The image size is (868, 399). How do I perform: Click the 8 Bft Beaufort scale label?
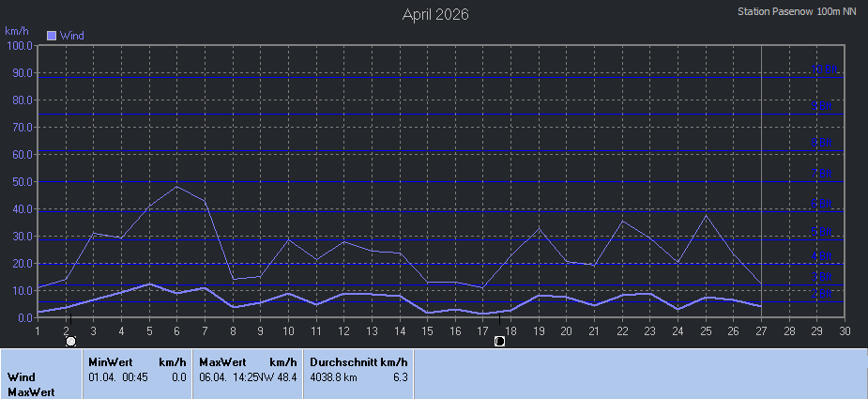point(825,143)
